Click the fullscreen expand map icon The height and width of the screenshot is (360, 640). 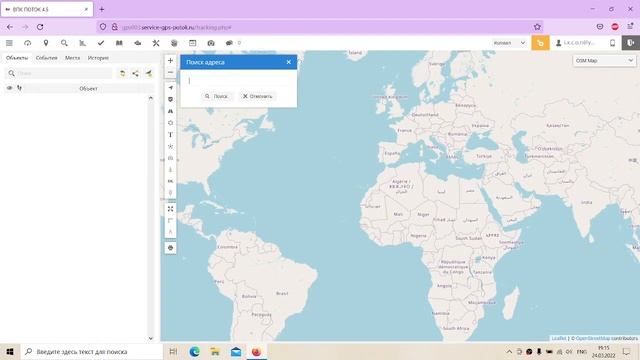click(x=171, y=209)
